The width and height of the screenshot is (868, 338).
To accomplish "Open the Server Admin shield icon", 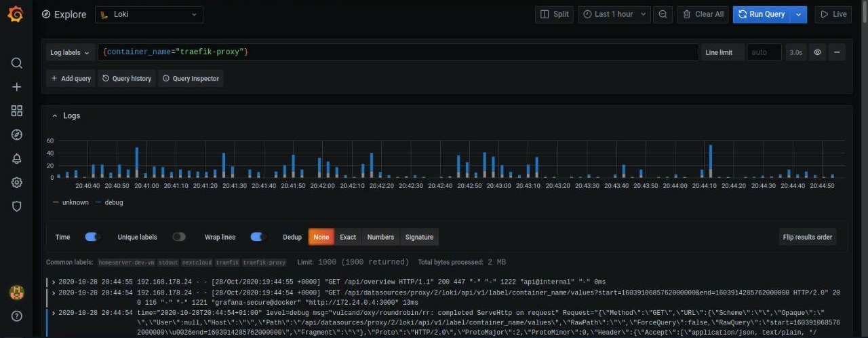I will [x=17, y=206].
